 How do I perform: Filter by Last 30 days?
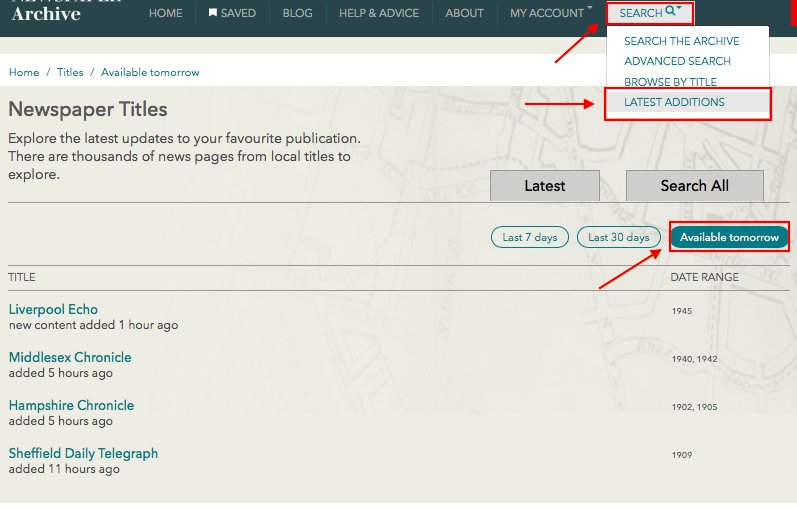coord(619,237)
